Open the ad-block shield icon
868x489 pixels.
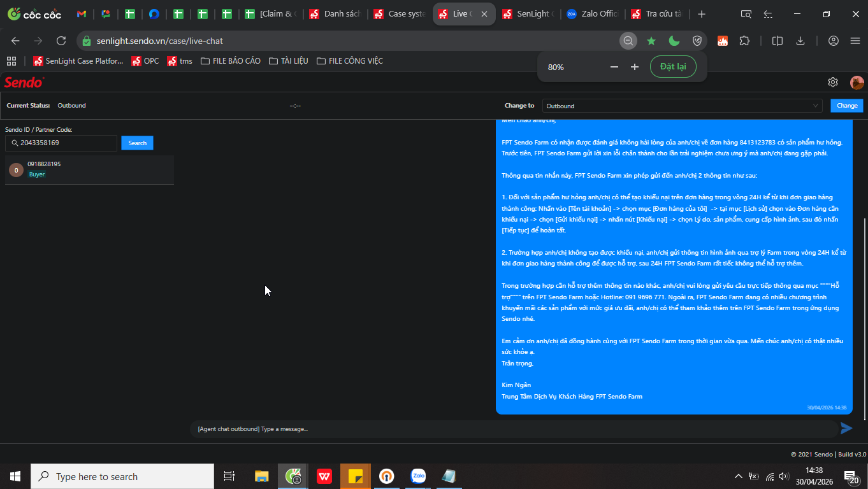point(697,41)
